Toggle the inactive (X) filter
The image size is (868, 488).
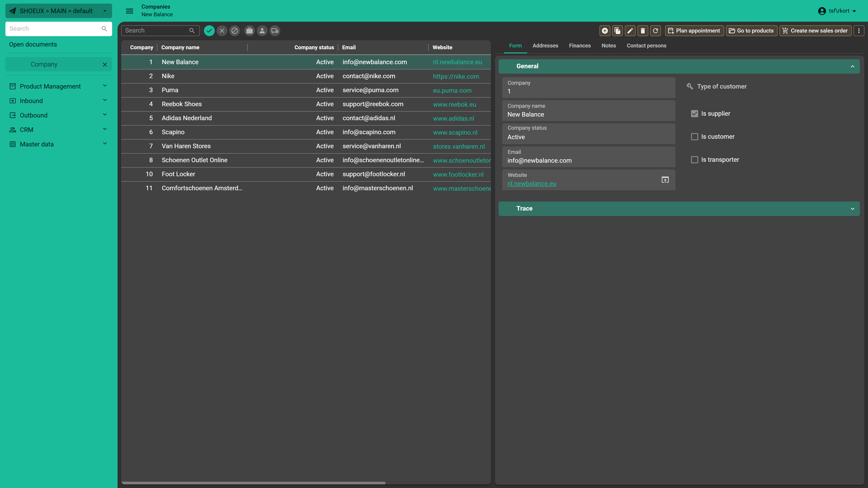pyautogui.click(x=222, y=31)
